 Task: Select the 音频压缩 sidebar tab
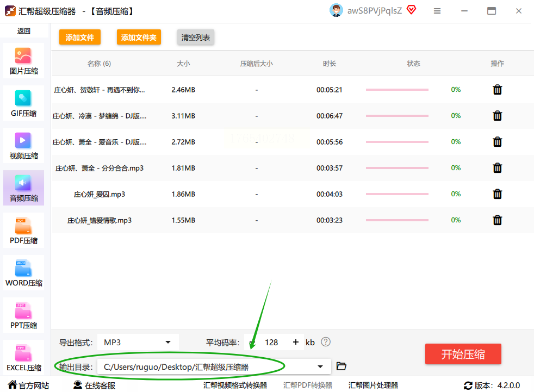click(23, 188)
